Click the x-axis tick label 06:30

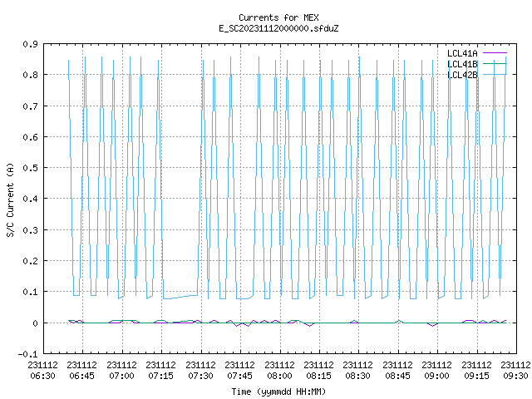(42, 376)
